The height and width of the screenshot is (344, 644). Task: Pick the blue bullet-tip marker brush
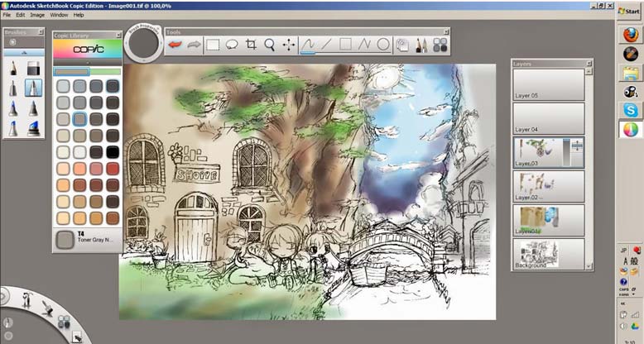pos(13,129)
